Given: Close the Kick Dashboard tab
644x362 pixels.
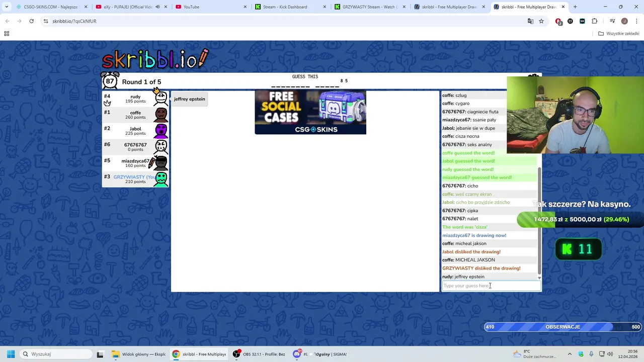Looking at the screenshot, I should tap(325, 7).
